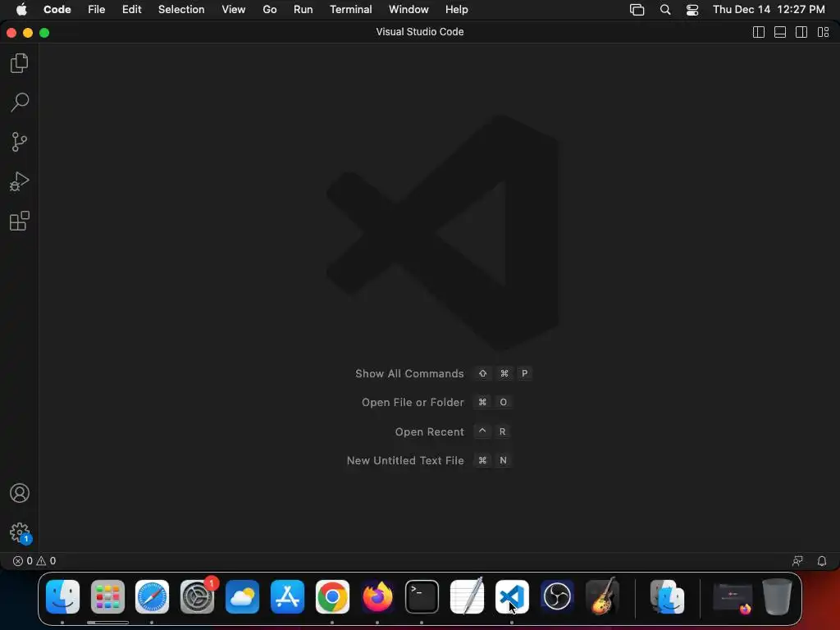Click the Open Recent shortcut hint
Viewport: 840px width, 630px height.
coord(452,431)
